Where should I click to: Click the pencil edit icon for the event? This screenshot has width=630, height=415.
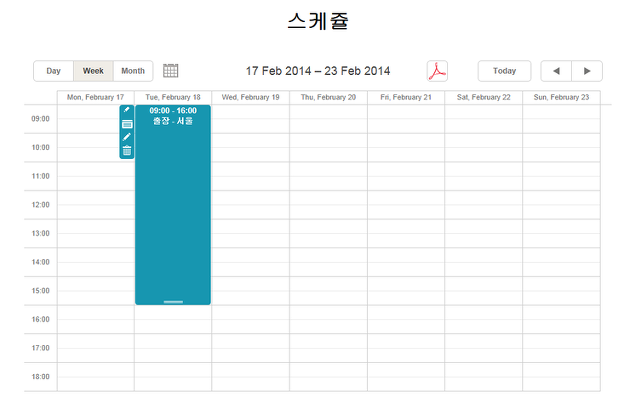127,137
